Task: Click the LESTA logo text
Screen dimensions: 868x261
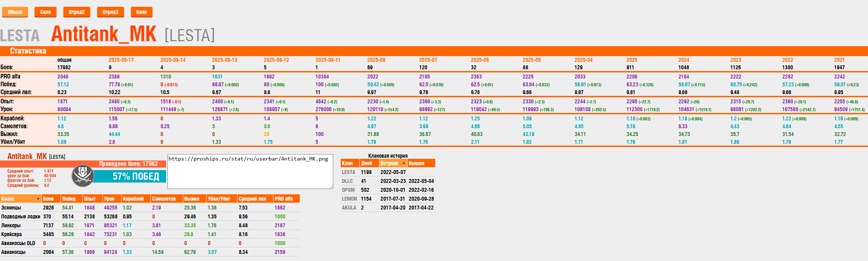Action: (x=20, y=36)
